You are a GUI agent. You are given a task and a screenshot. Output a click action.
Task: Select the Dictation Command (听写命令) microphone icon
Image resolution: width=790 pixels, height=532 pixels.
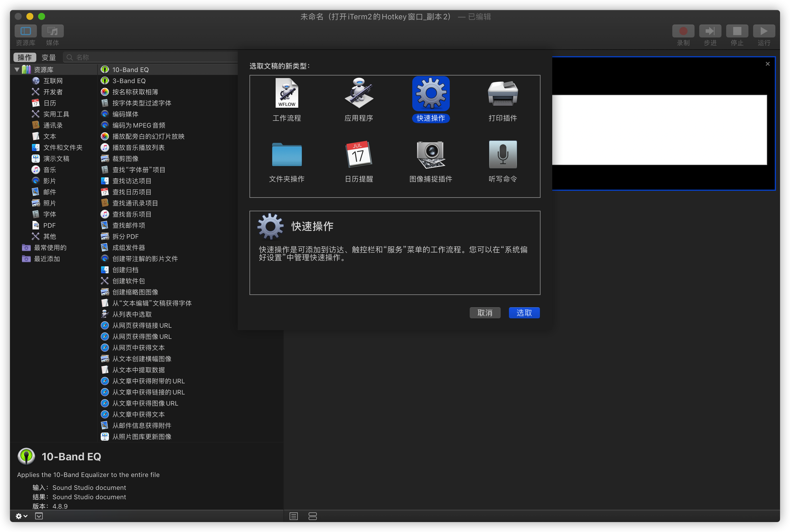[502, 155]
